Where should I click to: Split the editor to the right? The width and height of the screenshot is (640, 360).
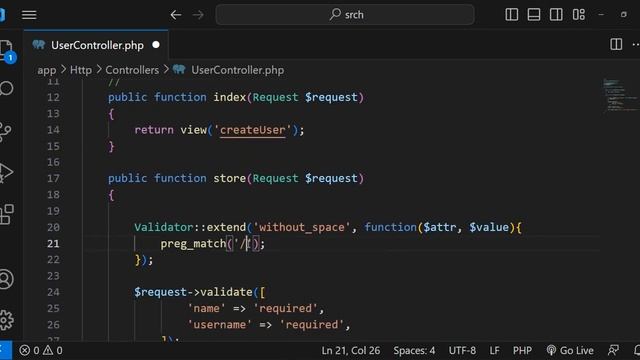point(616,44)
